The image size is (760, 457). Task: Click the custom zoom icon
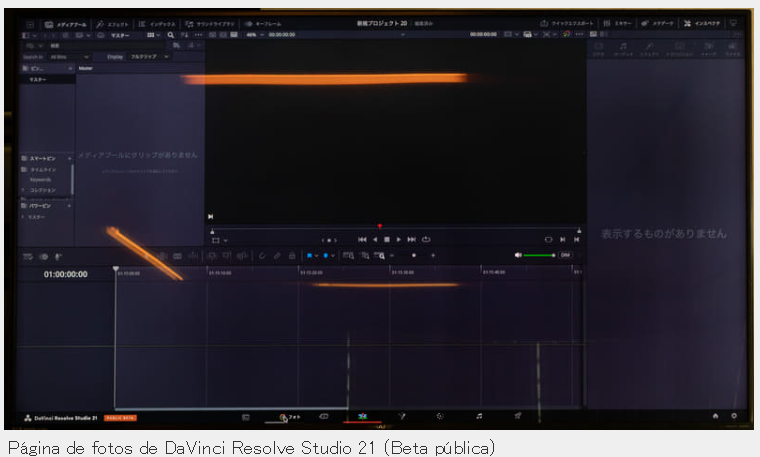click(x=380, y=255)
